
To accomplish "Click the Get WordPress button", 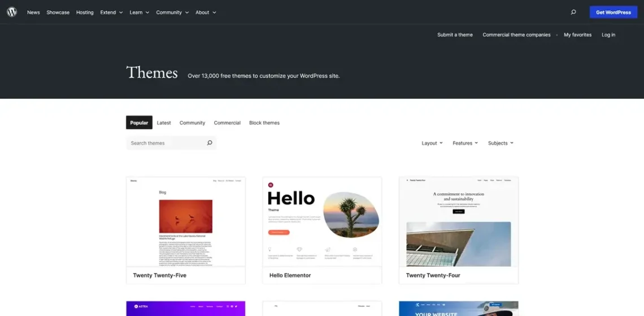I will (613, 12).
